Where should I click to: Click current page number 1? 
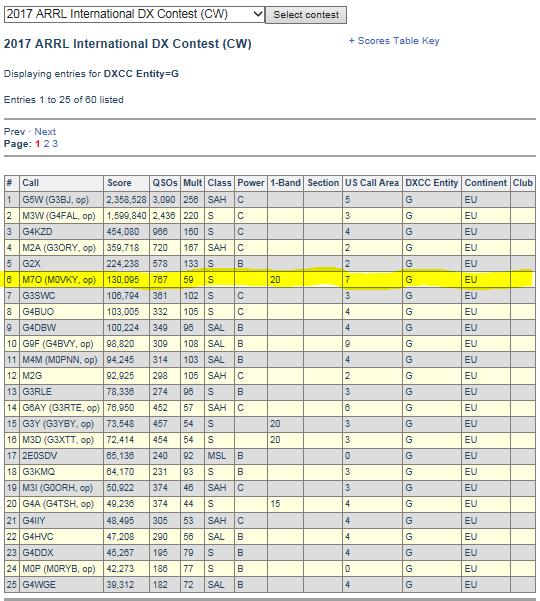coord(38,144)
